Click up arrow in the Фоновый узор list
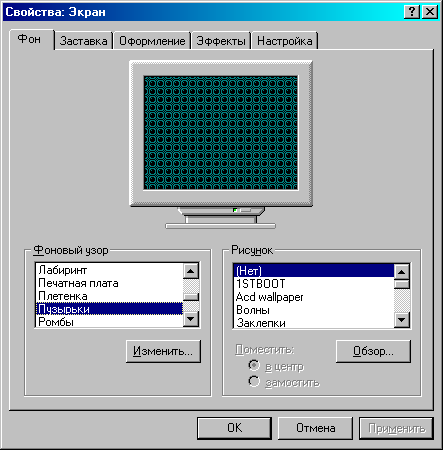Screen dimensions: 443x450 [191, 271]
